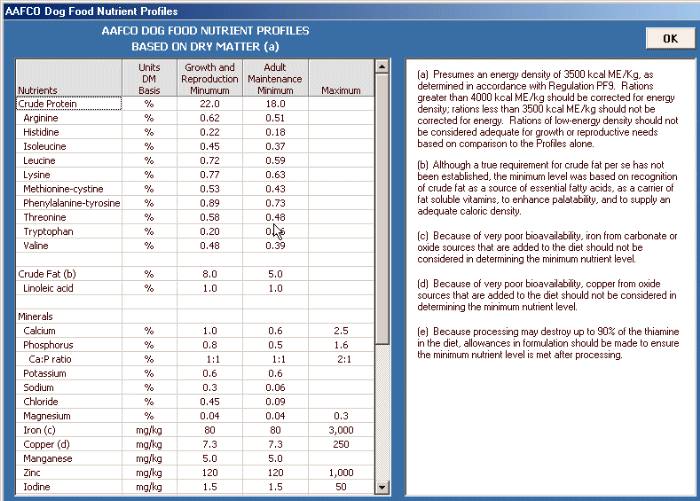This screenshot has width=700, height=501.
Task: Click footnote (a) energy density paragraph
Action: coord(547,109)
